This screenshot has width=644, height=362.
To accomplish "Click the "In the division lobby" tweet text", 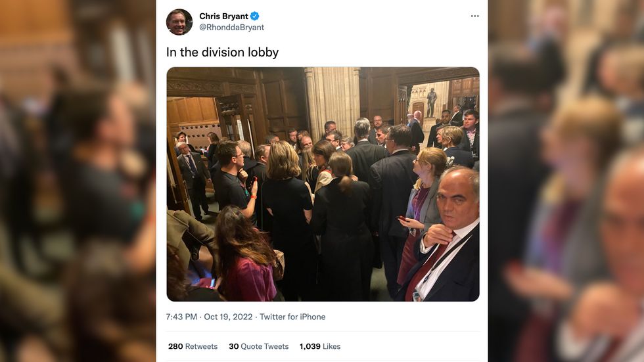I will [x=222, y=52].
